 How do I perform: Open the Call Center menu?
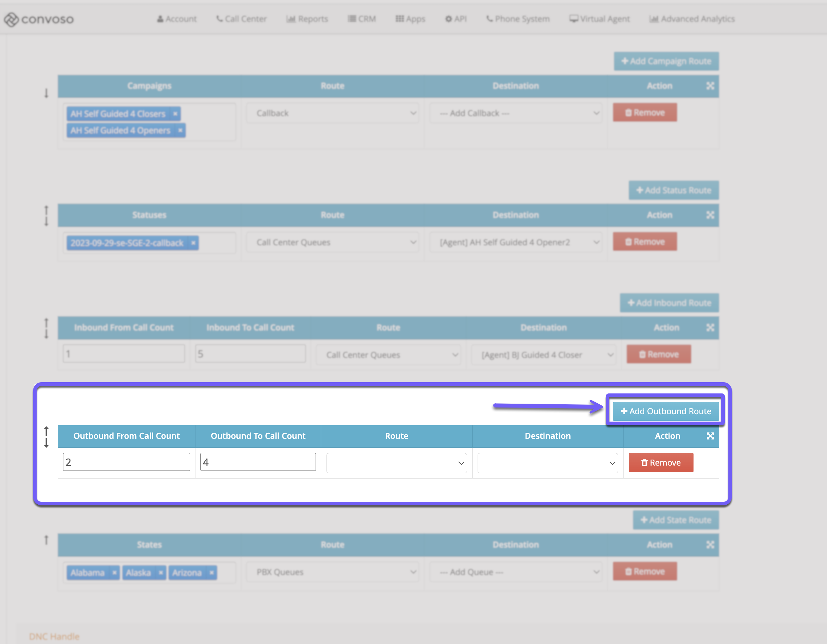[241, 19]
